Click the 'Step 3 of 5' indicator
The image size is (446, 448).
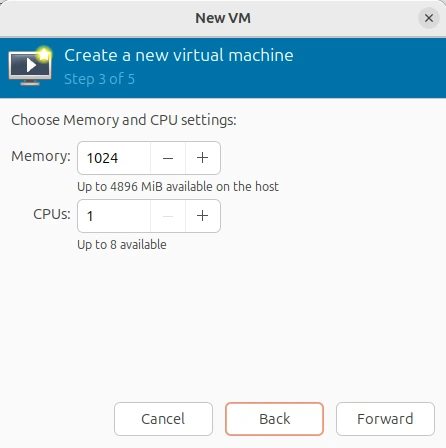99,79
